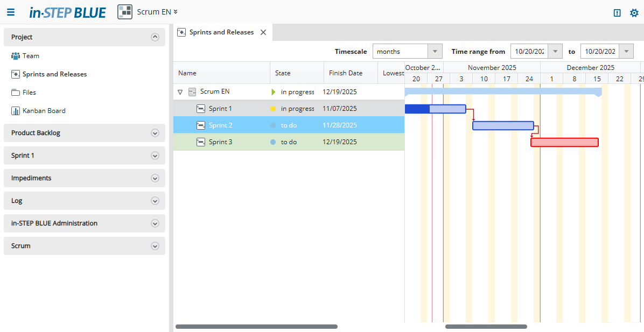This screenshot has height=332, width=644.
Task: Select the Sprints and Releases tab
Action: [221, 32]
